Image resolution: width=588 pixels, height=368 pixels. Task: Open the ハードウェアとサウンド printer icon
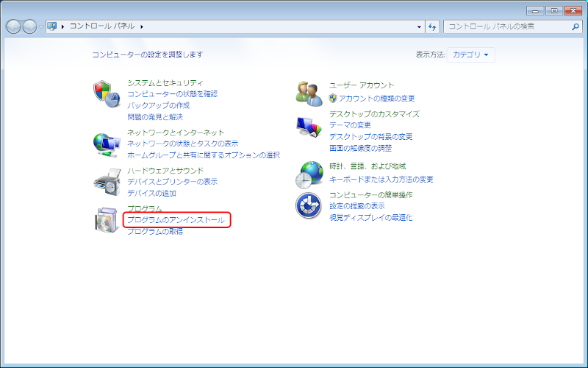tap(107, 182)
